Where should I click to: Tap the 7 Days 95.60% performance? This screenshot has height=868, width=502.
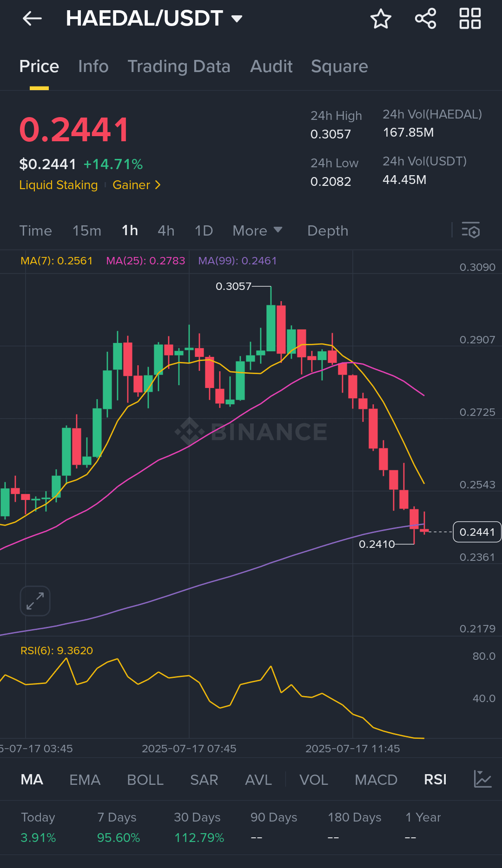tap(119, 827)
